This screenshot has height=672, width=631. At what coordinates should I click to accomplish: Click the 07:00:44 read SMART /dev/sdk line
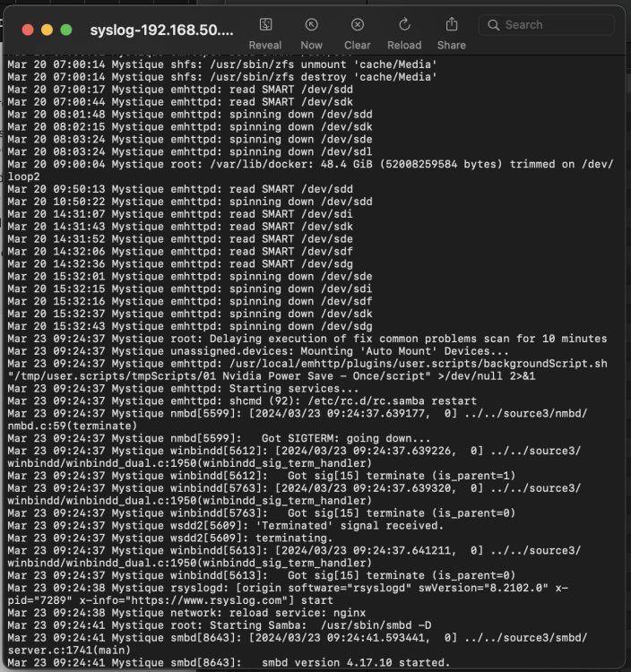point(180,102)
